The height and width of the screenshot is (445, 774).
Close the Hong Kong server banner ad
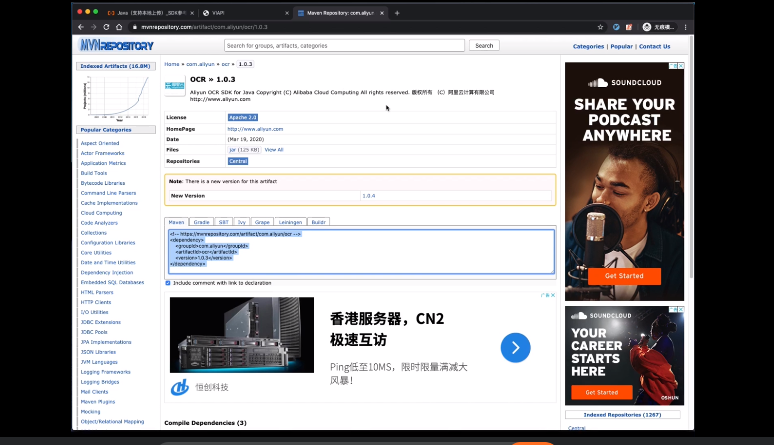[x=552, y=295]
